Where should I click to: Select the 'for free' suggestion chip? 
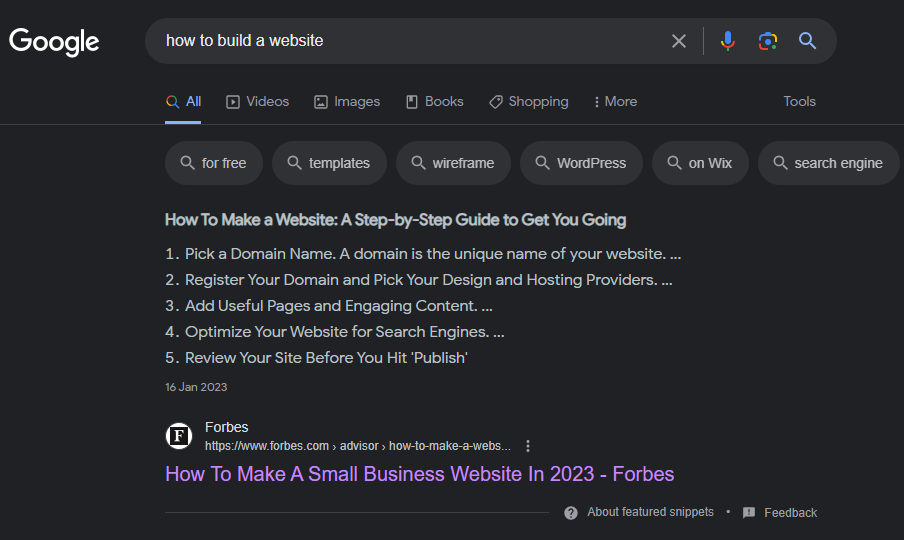(213, 163)
